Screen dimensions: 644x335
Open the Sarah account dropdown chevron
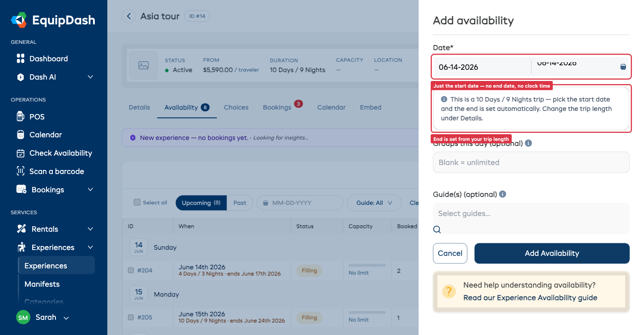tap(66, 318)
